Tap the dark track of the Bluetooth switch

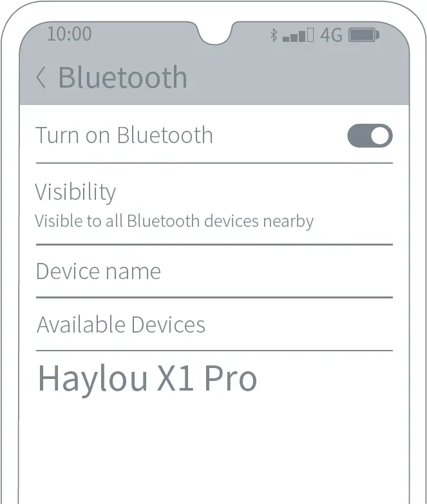359,135
